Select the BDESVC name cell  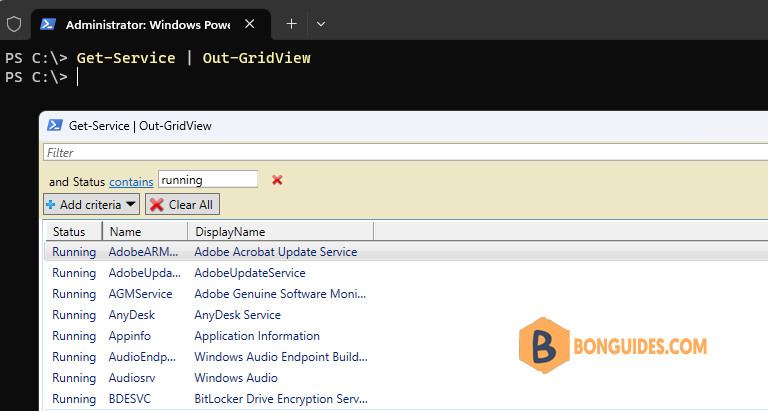[x=129, y=399]
